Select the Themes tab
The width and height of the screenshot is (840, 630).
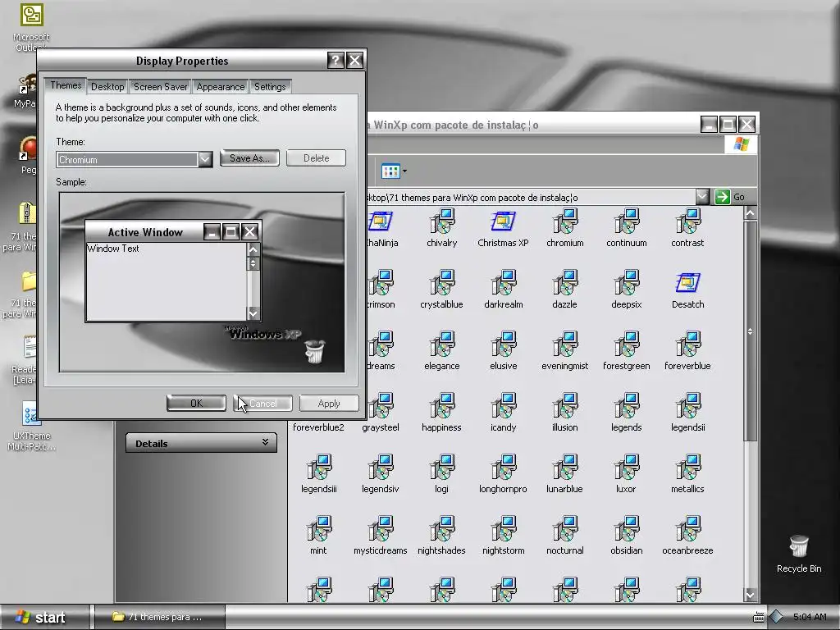pyautogui.click(x=66, y=85)
